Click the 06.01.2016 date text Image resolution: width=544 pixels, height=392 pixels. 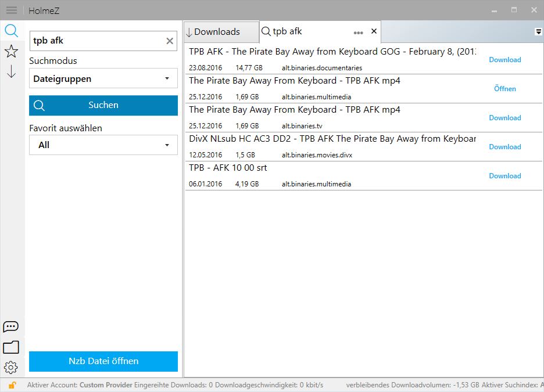point(205,185)
